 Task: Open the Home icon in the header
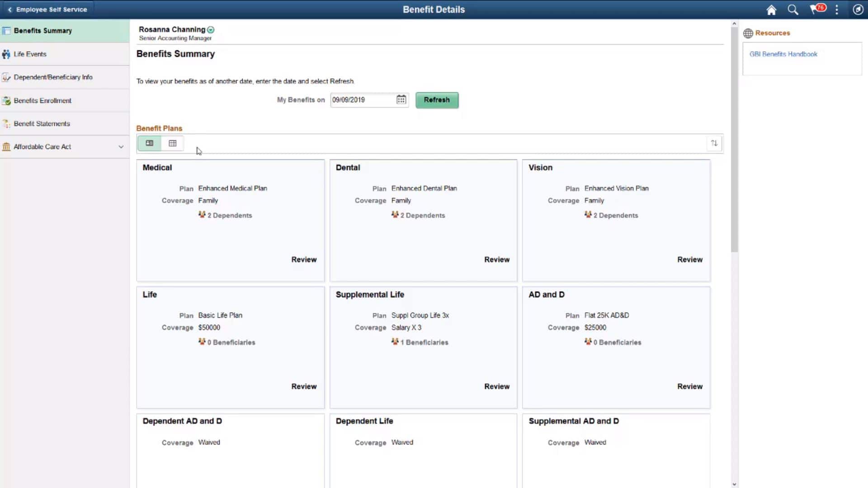(x=771, y=9)
